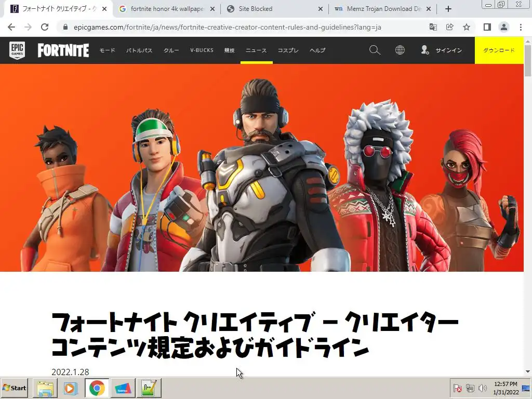Open the media player icon in taskbar
The width and height of the screenshot is (532, 399).
(70, 388)
